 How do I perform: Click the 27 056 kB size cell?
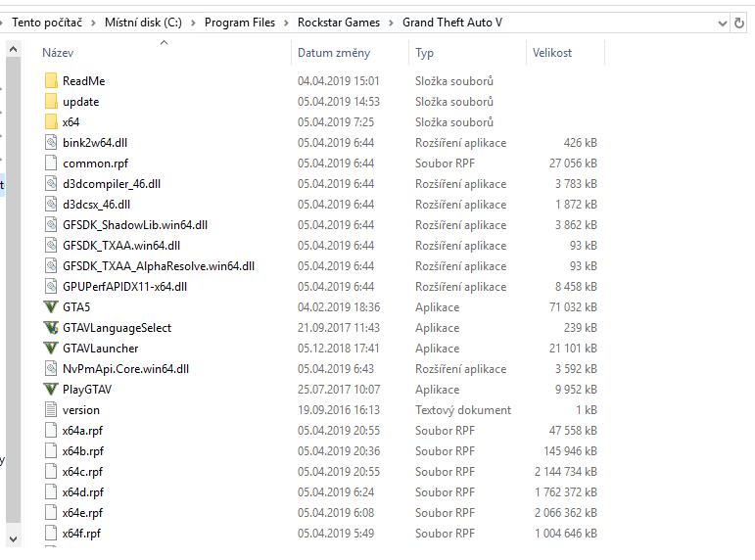(573, 163)
